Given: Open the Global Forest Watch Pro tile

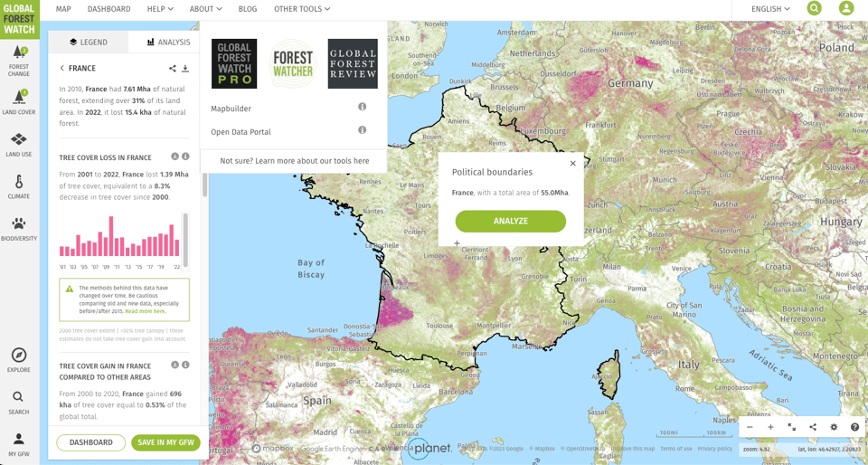Looking at the screenshot, I should (x=234, y=64).
